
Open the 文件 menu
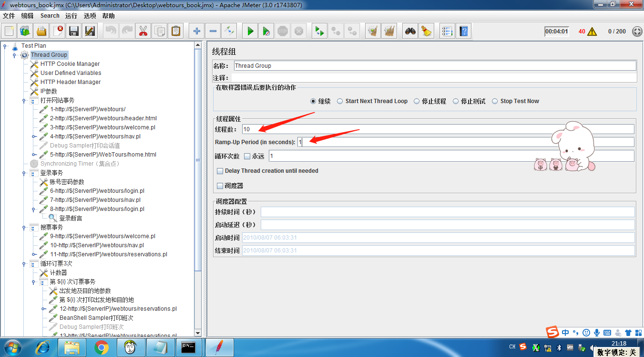click(9, 16)
